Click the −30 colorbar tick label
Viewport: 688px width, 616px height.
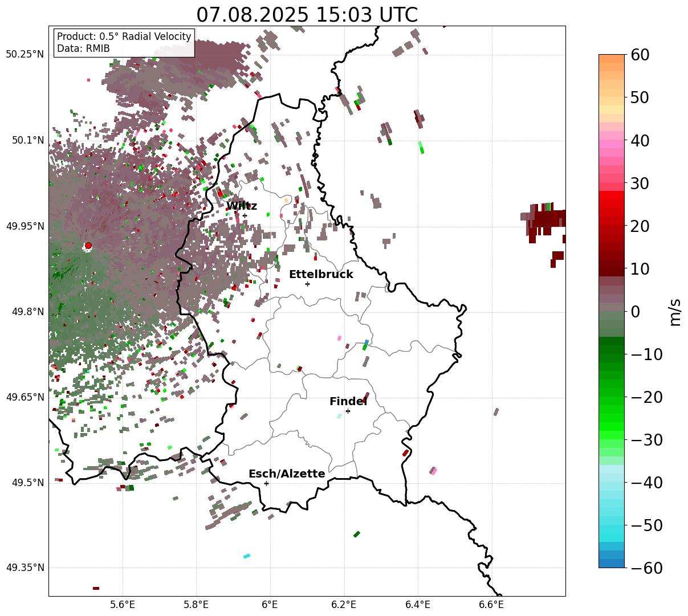coord(646,440)
